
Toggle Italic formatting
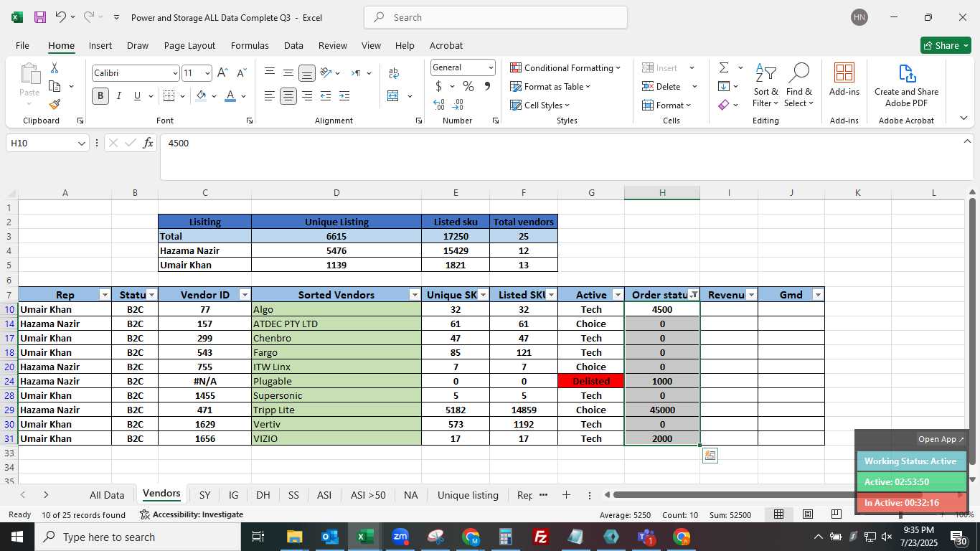(x=118, y=95)
